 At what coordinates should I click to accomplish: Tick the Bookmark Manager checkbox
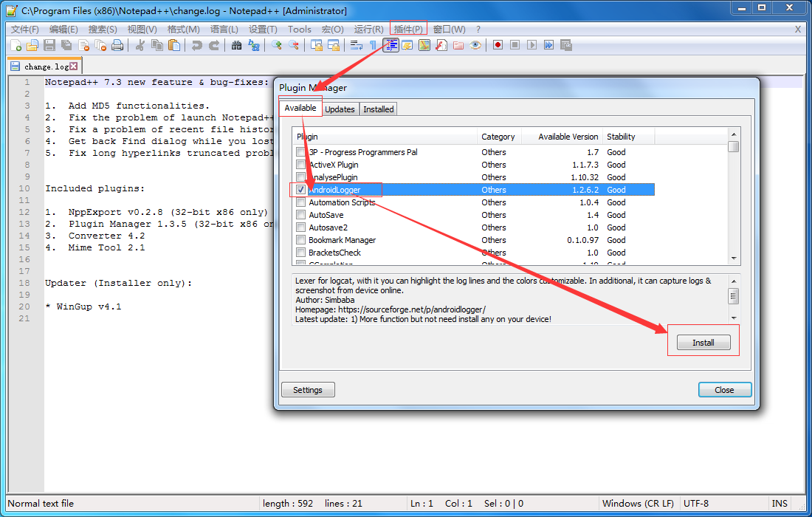click(x=300, y=240)
